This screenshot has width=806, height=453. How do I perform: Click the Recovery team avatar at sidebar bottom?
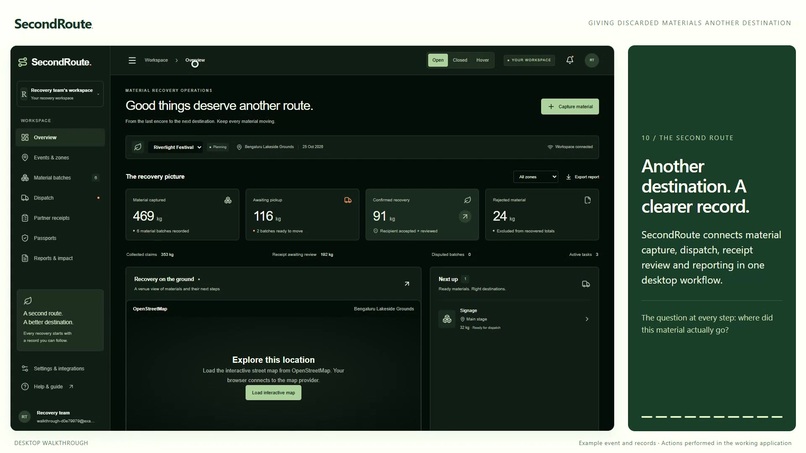(24, 416)
